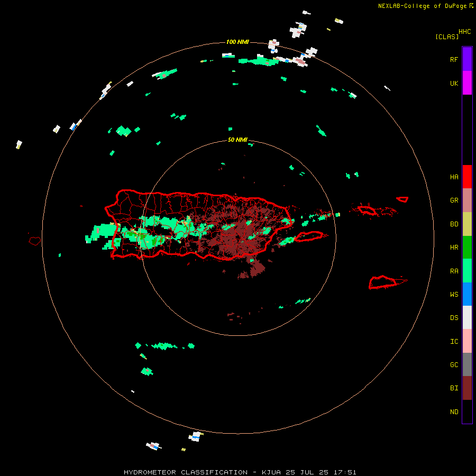Click the GR legend label
476x476 pixels.
click(x=454, y=200)
